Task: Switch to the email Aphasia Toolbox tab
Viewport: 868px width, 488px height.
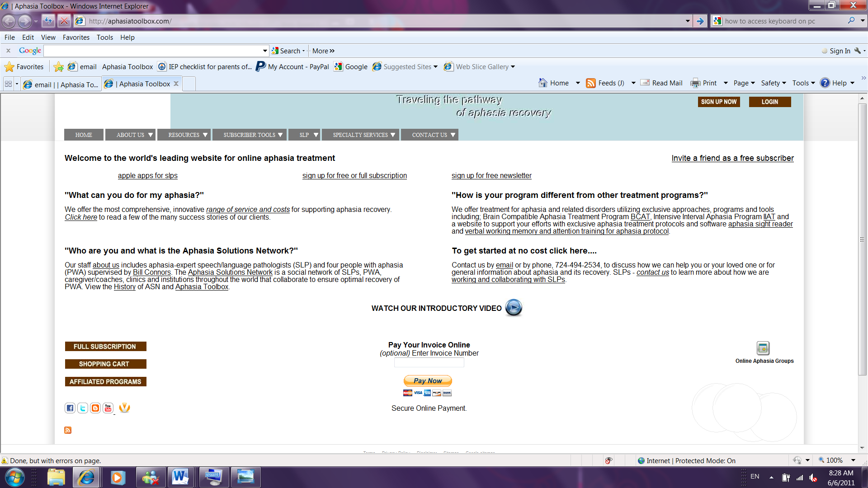Action: pyautogui.click(x=61, y=84)
